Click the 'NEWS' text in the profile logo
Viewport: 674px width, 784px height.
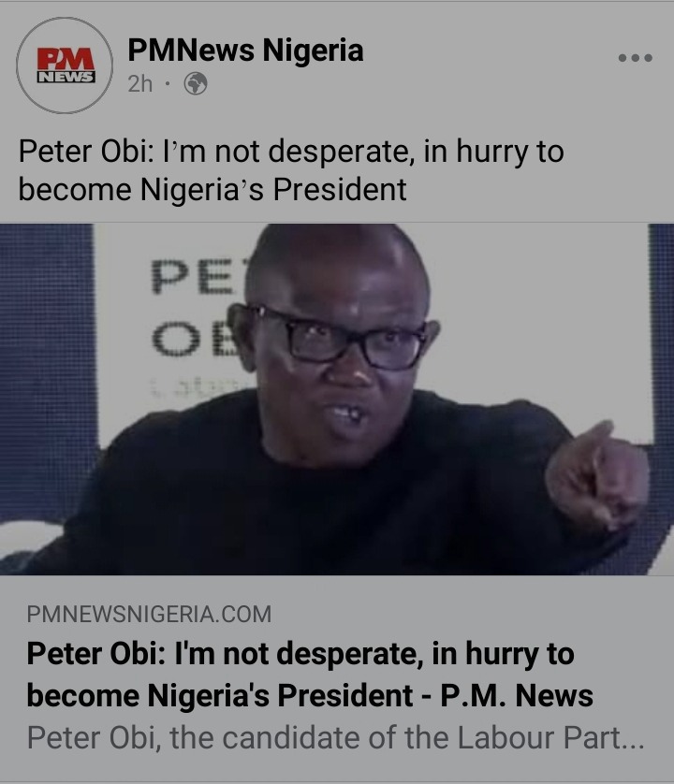click(x=66, y=77)
